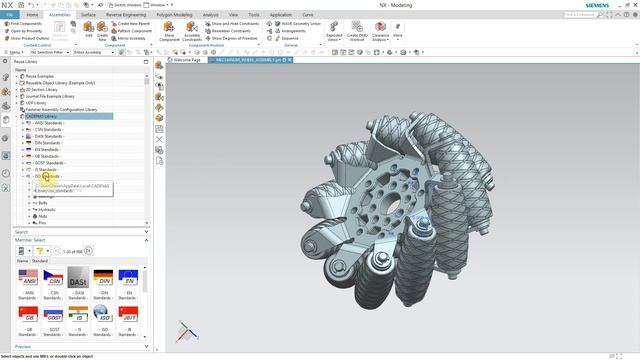The width and height of the screenshot is (640, 360).
Task: Click WAVE Geometry Linker tool
Action: tap(298, 24)
